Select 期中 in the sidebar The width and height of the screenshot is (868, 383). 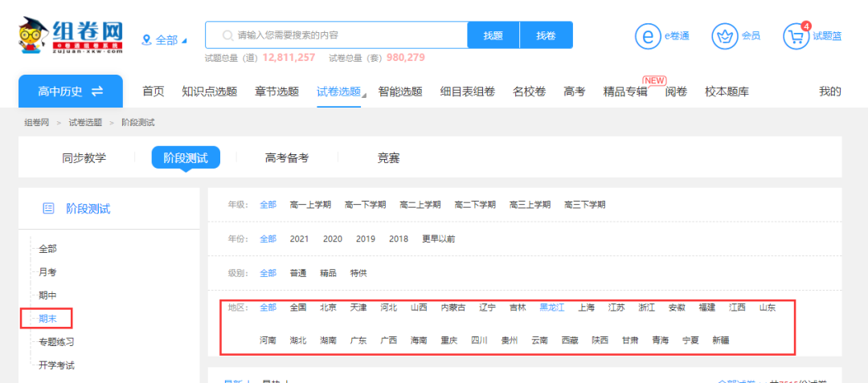coord(47,295)
